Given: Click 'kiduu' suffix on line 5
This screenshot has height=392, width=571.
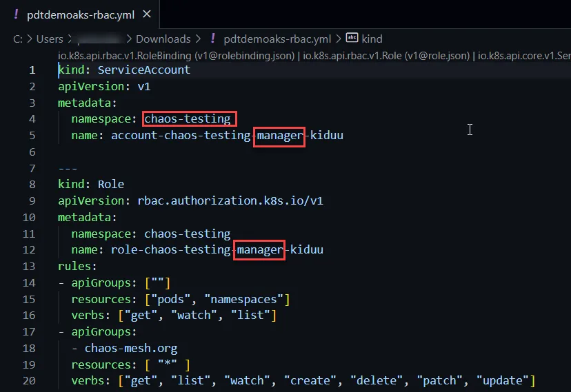Looking at the screenshot, I should coord(327,135).
